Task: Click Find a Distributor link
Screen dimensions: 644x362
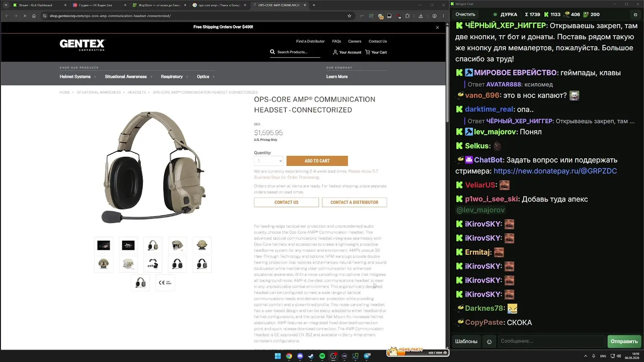Action: [310, 41]
